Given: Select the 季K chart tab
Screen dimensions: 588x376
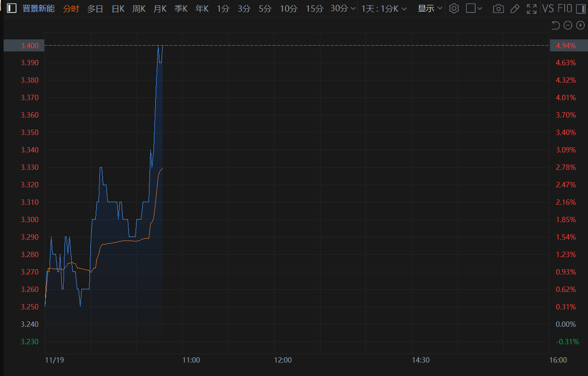Looking at the screenshot, I should 181,8.
